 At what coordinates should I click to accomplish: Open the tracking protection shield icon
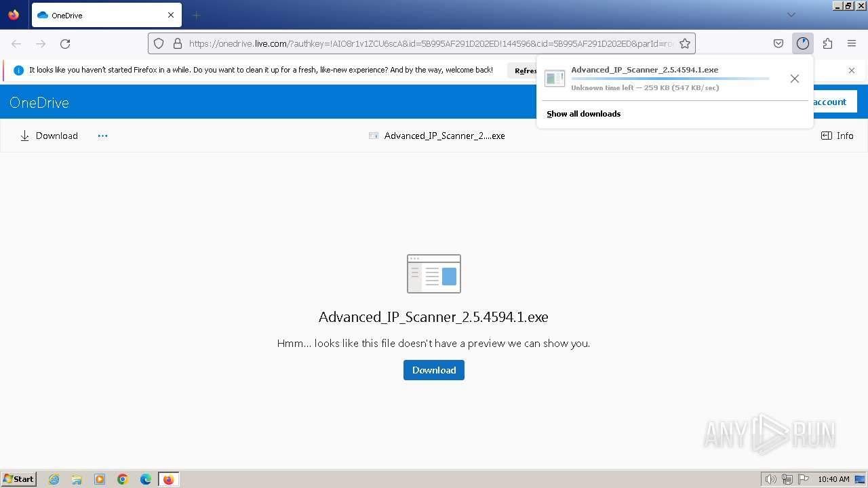point(159,43)
